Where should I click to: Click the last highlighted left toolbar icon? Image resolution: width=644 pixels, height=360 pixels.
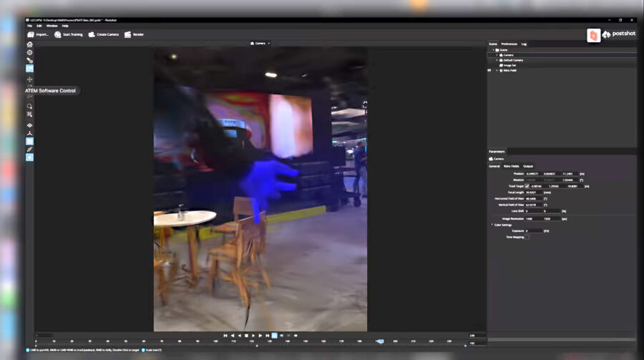29,157
